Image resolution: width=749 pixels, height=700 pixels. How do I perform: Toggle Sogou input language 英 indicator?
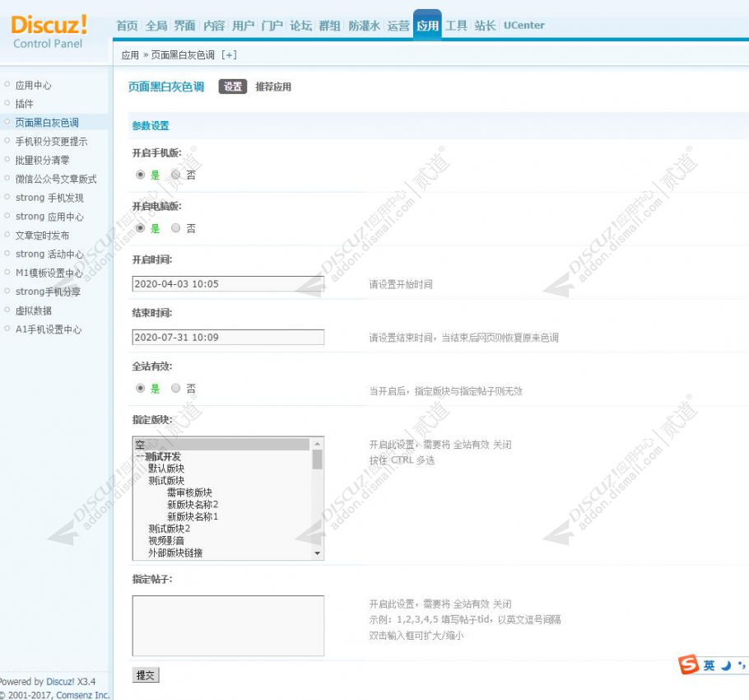click(709, 665)
